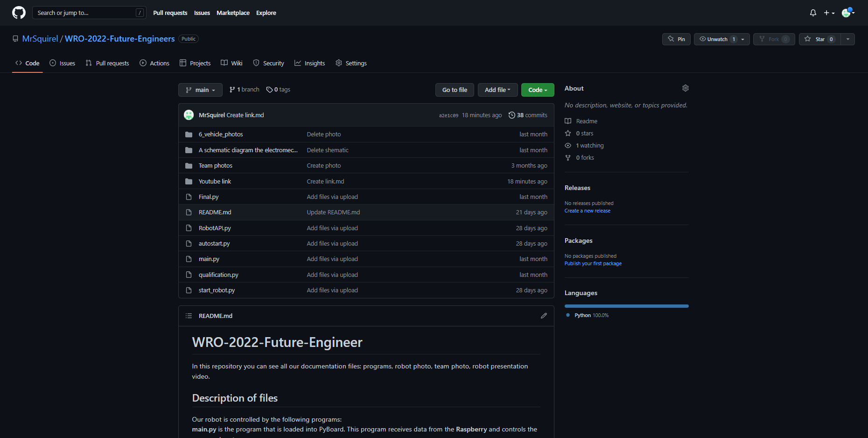The height and width of the screenshot is (438, 868).
Task: Open the About section settings gear
Action: pyautogui.click(x=685, y=88)
